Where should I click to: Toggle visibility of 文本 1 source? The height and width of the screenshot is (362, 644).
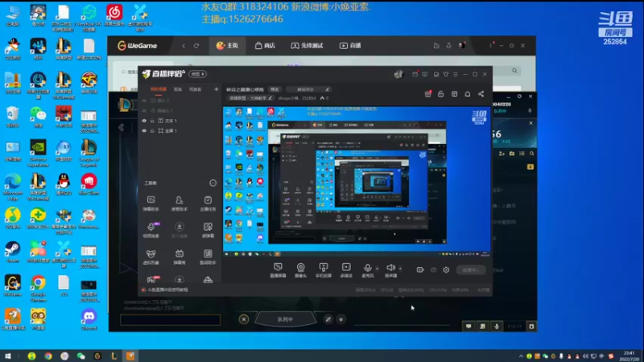coord(144,121)
